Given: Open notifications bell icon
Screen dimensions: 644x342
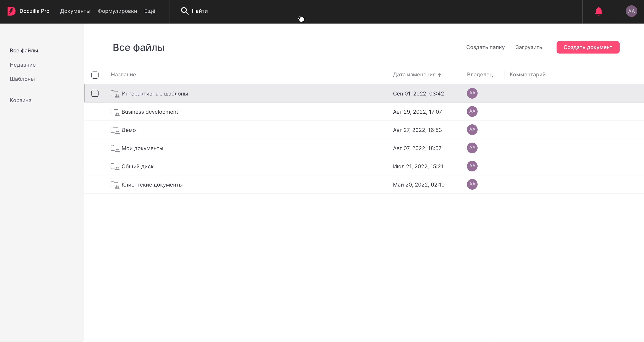Looking at the screenshot, I should click(599, 11).
